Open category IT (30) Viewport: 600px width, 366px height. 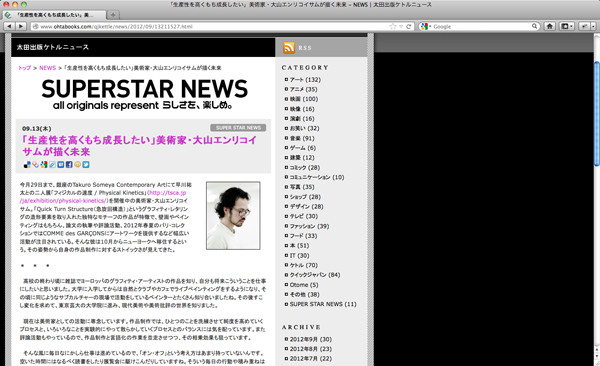coord(299,255)
